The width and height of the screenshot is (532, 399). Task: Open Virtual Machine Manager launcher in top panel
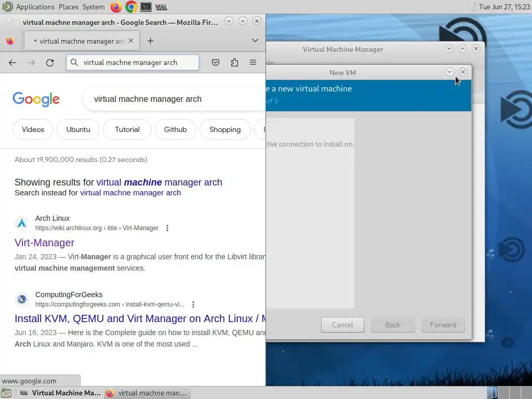pos(161,7)
